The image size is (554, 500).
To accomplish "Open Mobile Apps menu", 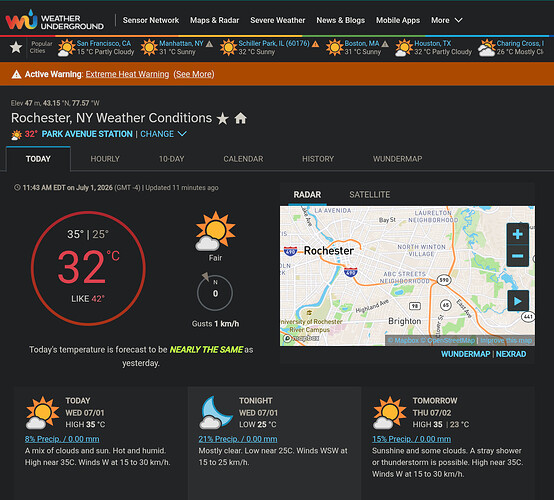I will (398, 20).
